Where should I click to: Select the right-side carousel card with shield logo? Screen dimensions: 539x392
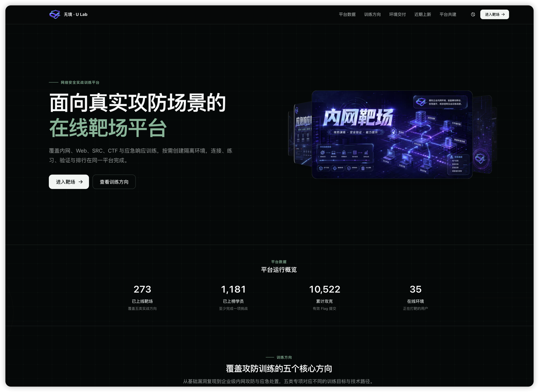coord(482,134)
